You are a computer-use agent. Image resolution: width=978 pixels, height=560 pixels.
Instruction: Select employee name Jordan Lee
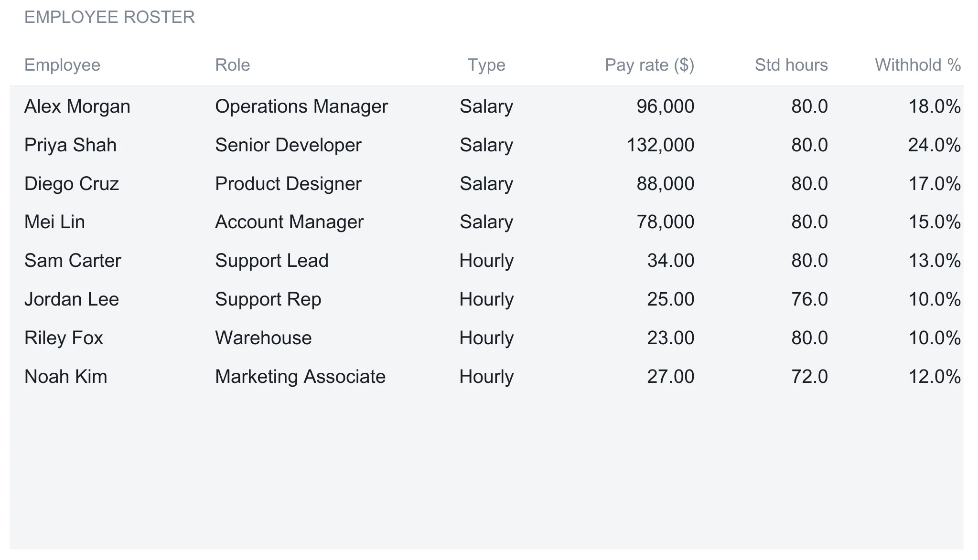(72, 299)
